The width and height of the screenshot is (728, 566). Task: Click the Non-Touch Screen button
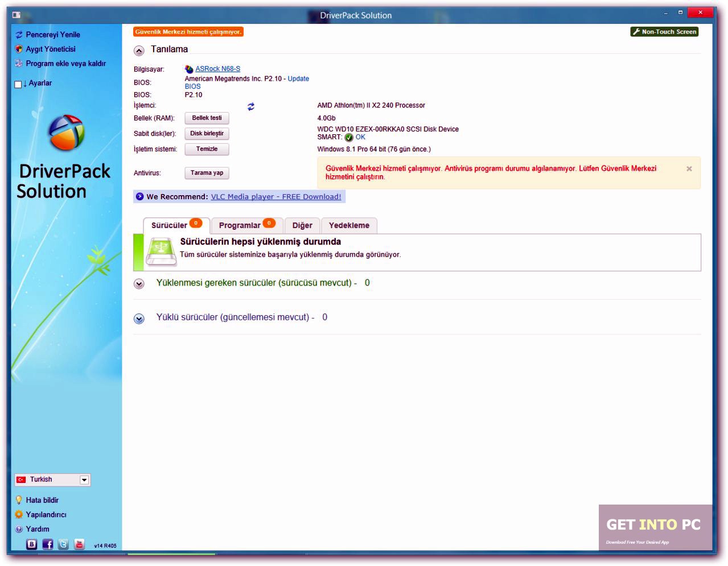click(x=664, y=32)
